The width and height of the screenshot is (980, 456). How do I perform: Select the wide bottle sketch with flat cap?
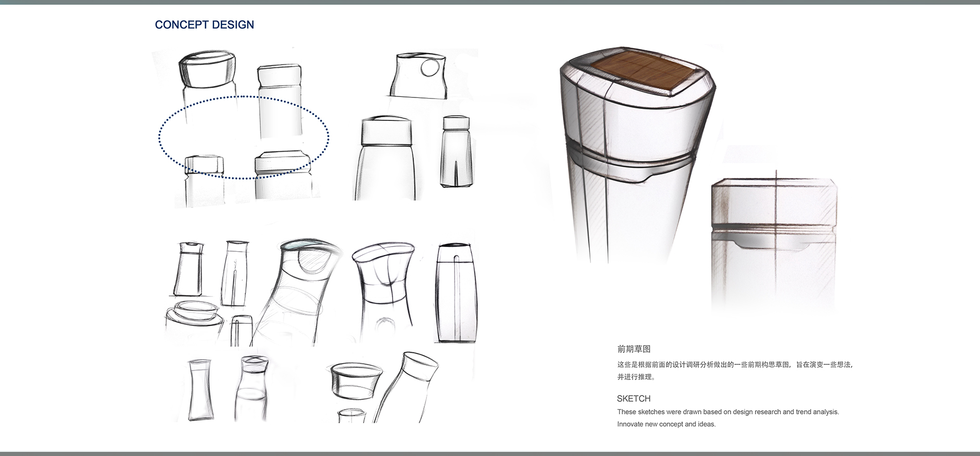(x=386, y=158)
